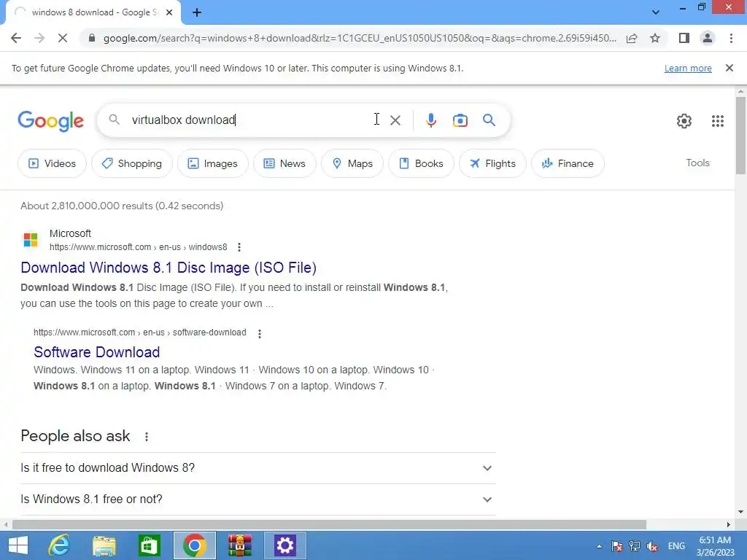Open WinRAR from the taskbar

tap(239, 545)
